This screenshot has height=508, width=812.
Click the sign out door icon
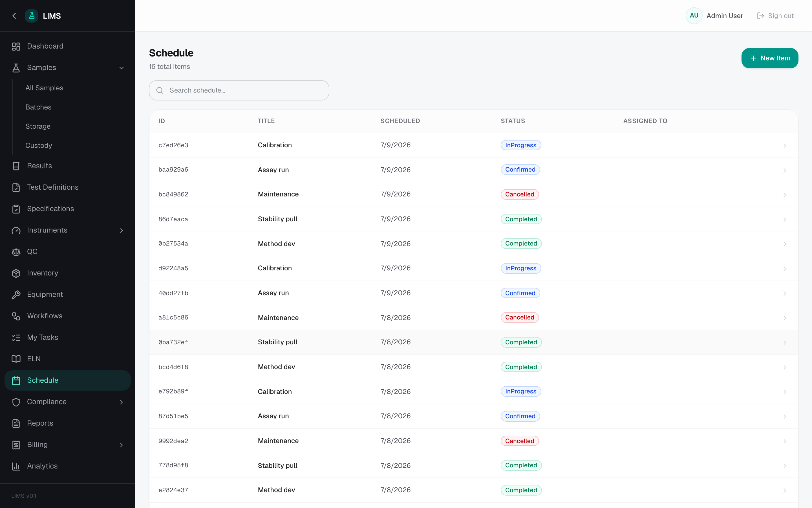pos(760,16)
